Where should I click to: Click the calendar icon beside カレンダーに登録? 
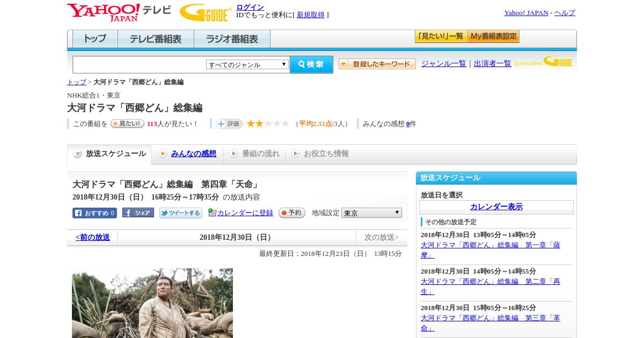[212, 212]
